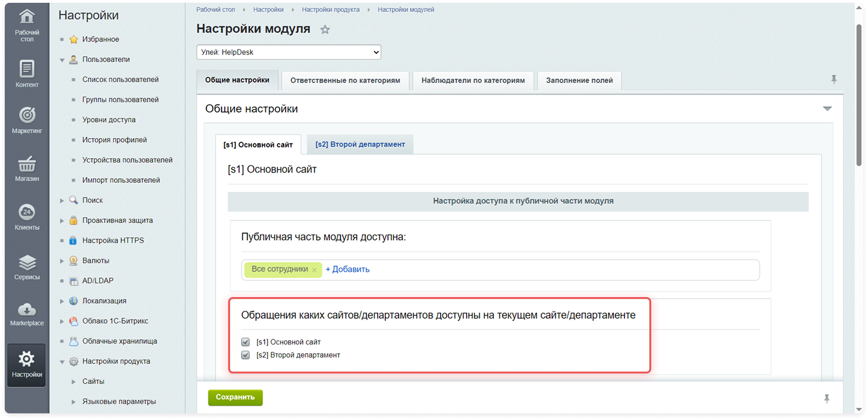The image size is (868, 420).
Task: Open the Сервисы layers icon
Action: [27, 262]
